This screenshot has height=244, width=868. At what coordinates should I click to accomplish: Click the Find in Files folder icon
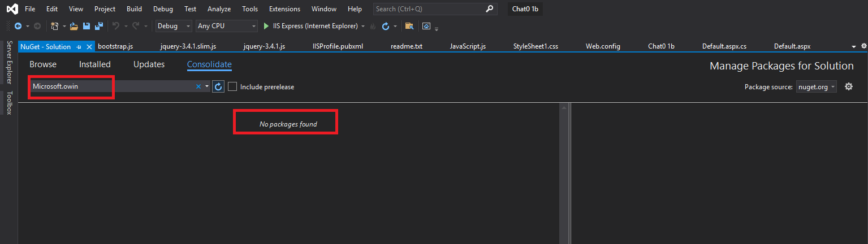(x=409, y=26)
